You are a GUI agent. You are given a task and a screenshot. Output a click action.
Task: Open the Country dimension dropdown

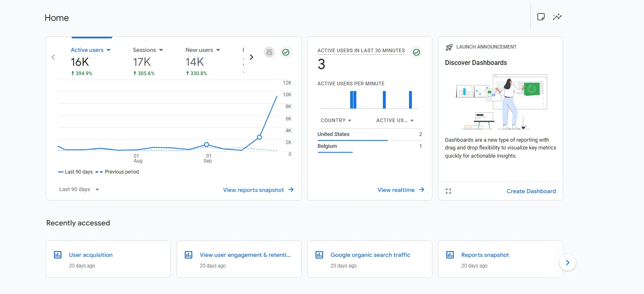tap(336, 120)
